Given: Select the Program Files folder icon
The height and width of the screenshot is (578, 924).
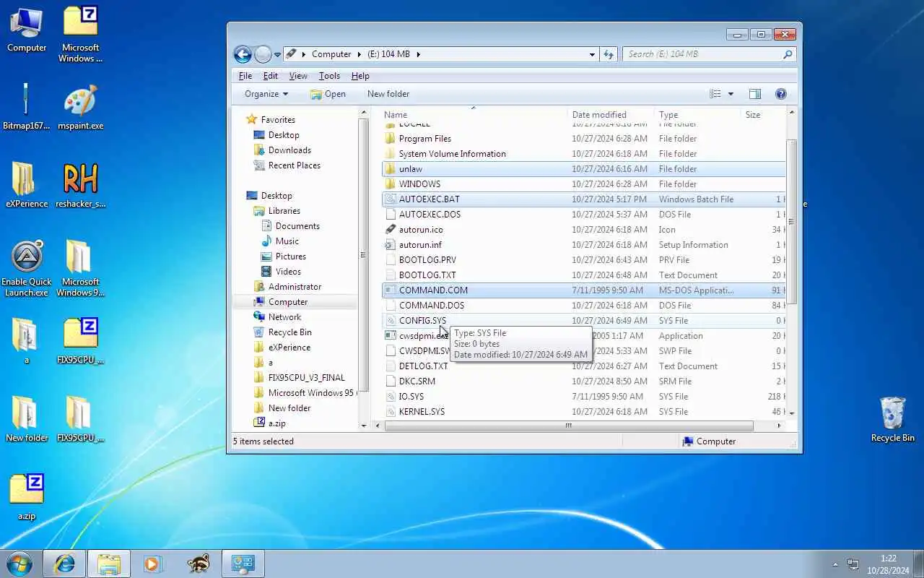Looking at the screenshot, I should point(391,139).
